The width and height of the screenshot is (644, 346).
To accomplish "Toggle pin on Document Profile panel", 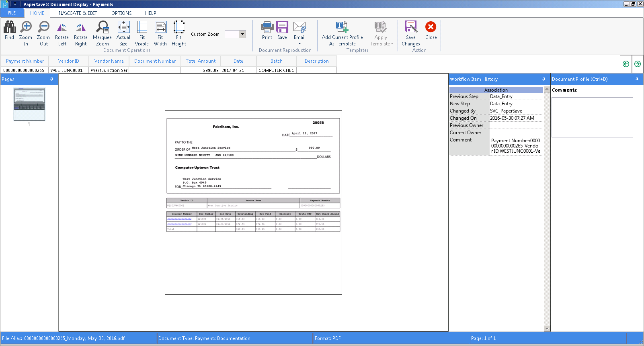I will (x=637, y=79).
